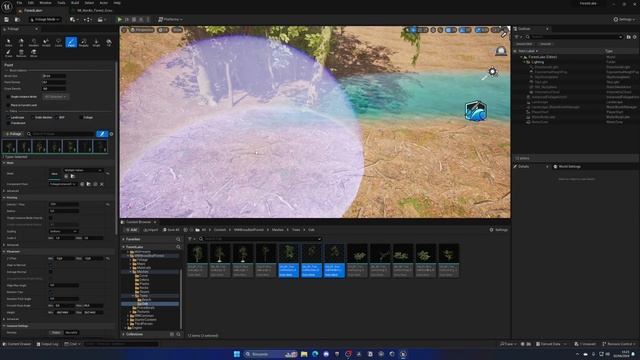
Task: Click the Unreal Engine logo icon
Action: 7,6
